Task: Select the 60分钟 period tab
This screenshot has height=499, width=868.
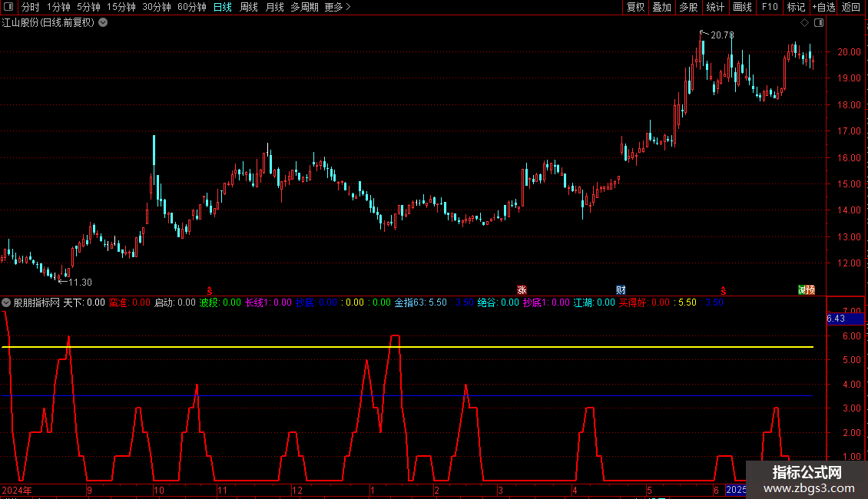Action: pos(192,7)
